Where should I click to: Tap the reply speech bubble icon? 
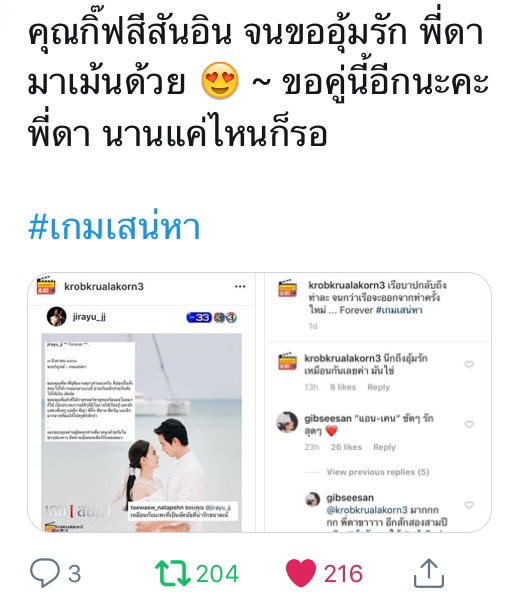45,573
